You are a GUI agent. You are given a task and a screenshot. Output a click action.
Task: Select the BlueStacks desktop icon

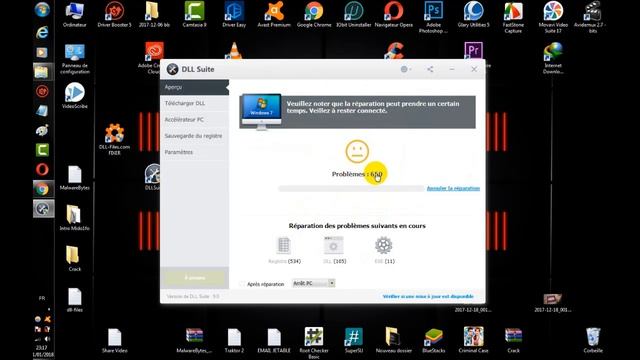[x=433, y=340]
